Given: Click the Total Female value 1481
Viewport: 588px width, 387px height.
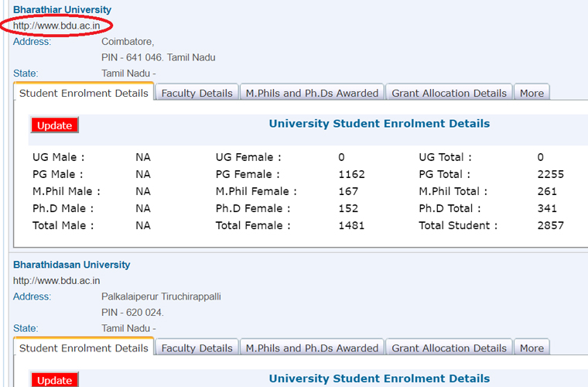Looking at the screenshot, I should pyautogui.click(x=351, y=225).
